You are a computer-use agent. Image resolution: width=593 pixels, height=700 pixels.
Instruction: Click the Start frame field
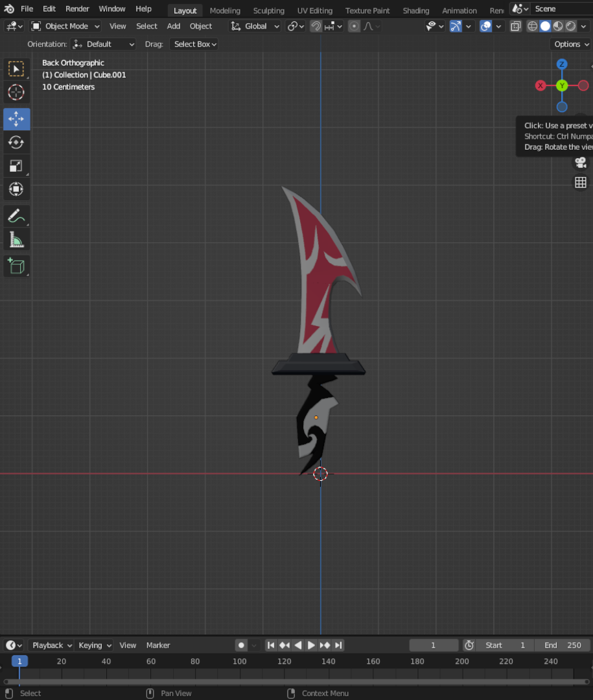pyautogui.click(x=505, y=645)
